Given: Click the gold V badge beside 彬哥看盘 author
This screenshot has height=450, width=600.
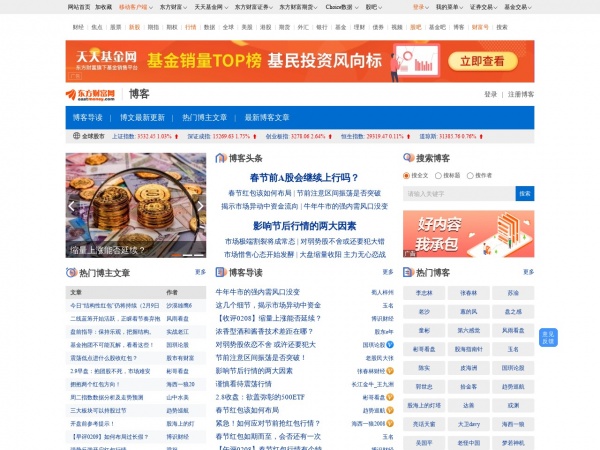Looking at the screenshot, I should click(390, 397).
